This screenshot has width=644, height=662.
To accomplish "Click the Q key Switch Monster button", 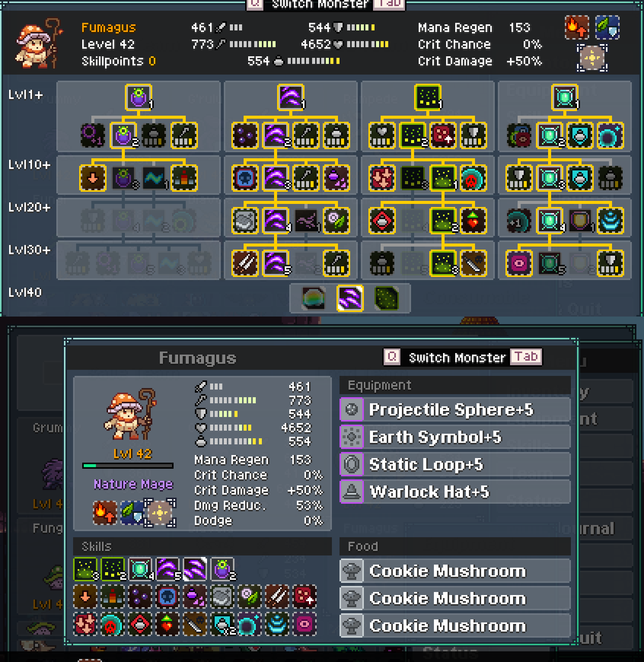I will 392,357.
